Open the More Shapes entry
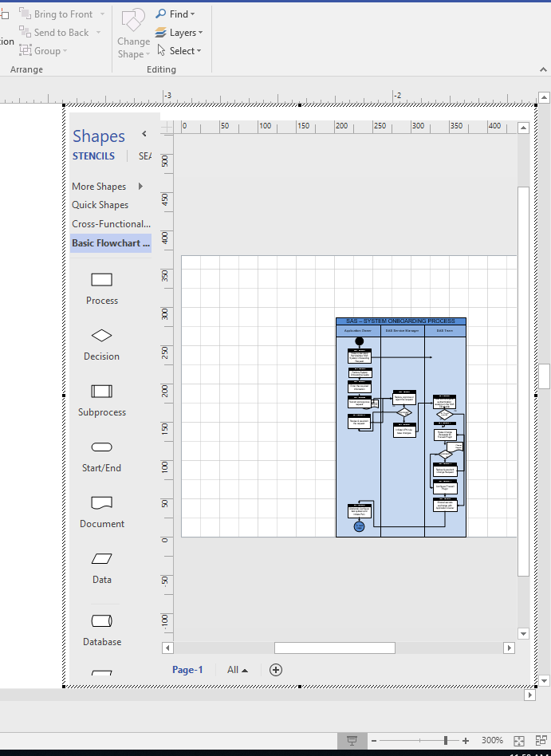The width and height of the screenshot is (551, 756). tap(99, 186)
